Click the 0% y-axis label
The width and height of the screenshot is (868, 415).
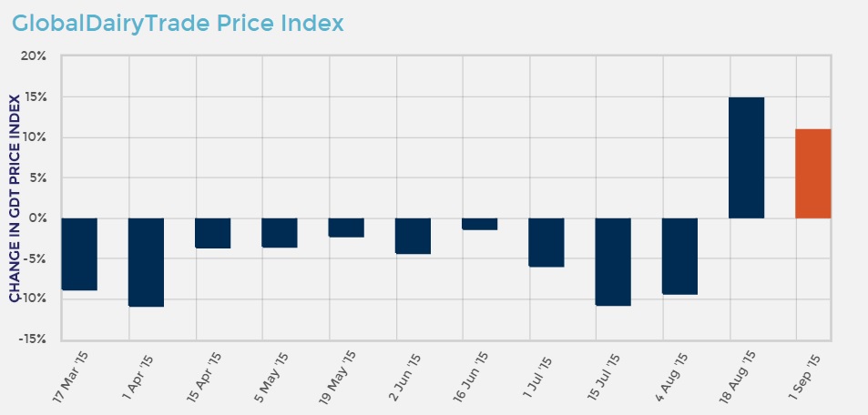click(38, 218)
